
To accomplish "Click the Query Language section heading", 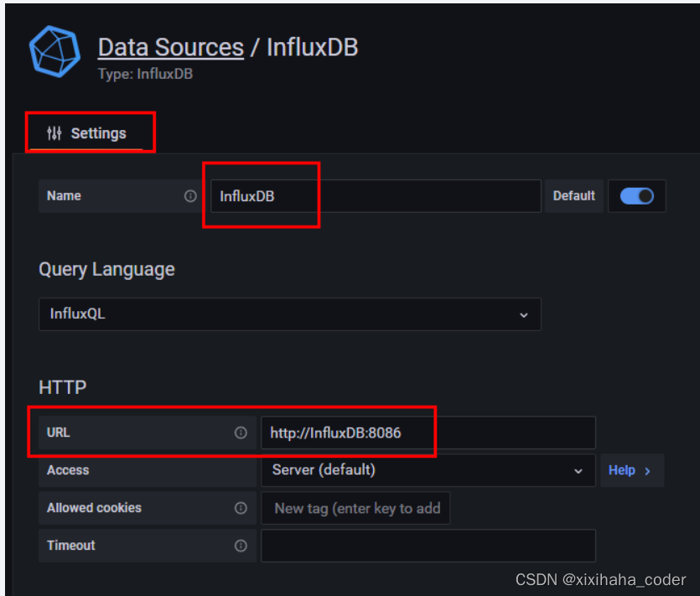I will point(106,270).
